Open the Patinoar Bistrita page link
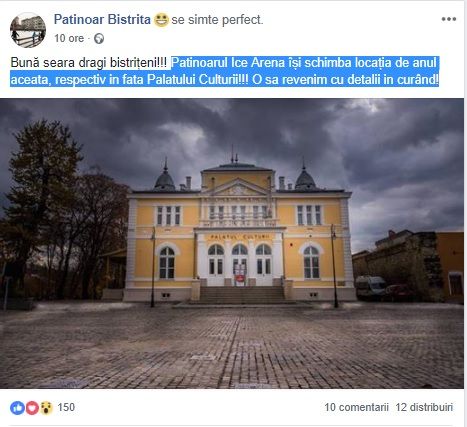Image resolution: width=467 pixels, height=427 pixels. (102, 19)
